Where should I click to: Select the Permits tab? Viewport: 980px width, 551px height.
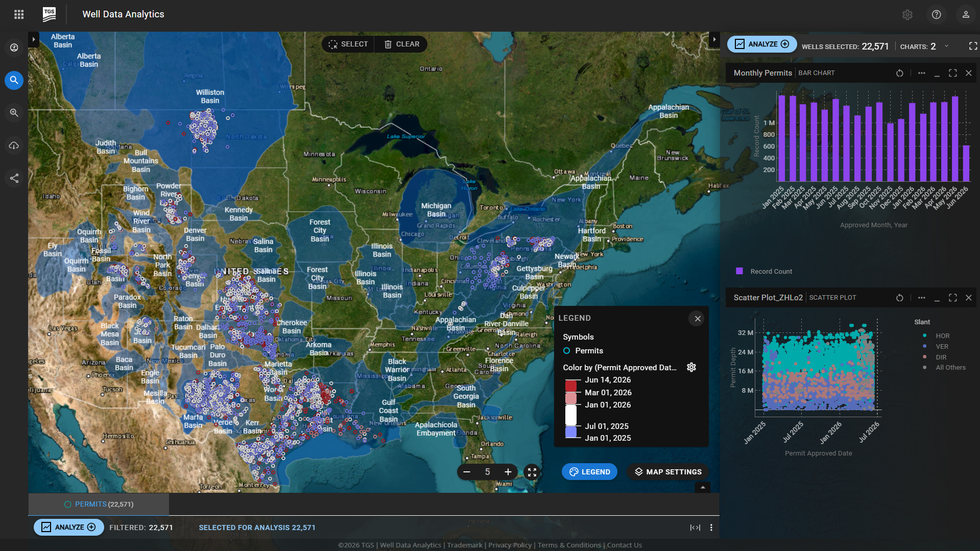[x=99, y=504]
